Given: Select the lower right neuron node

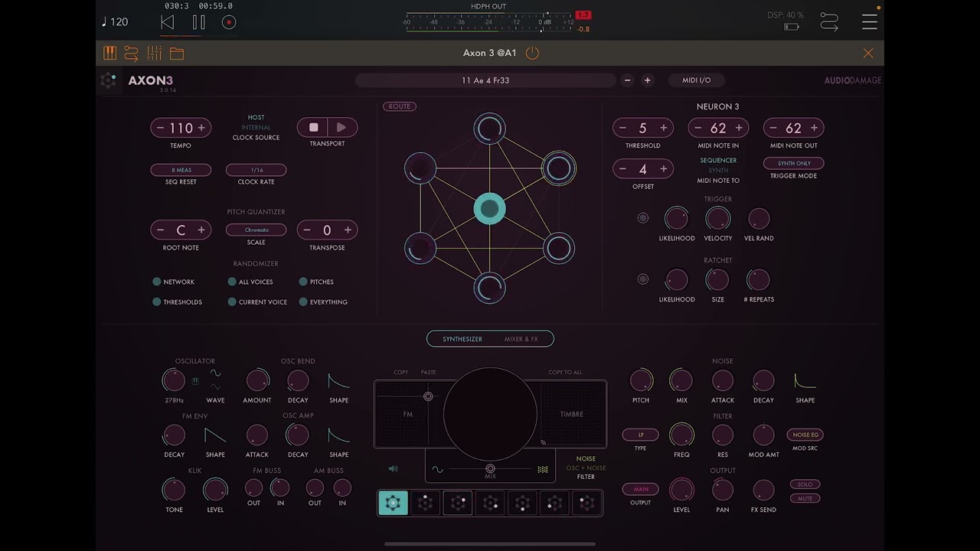Looking at the screenshot, I should coord(559,248).
